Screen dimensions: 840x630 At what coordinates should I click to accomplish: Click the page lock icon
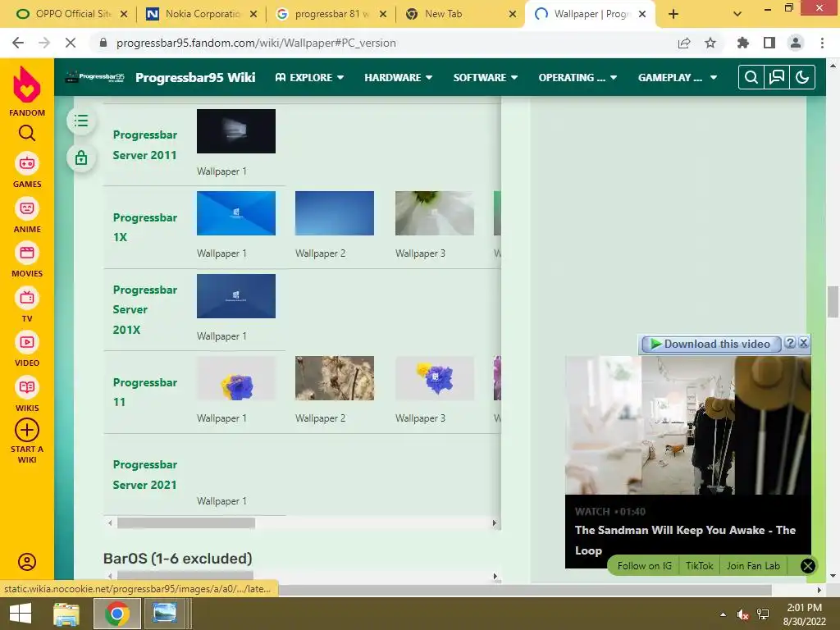click(81, 158)
